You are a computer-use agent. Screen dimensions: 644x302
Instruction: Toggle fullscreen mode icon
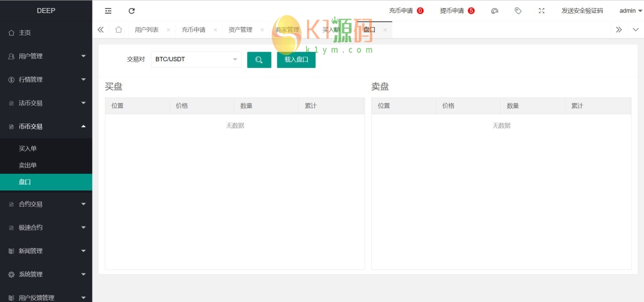pos(541,11)
